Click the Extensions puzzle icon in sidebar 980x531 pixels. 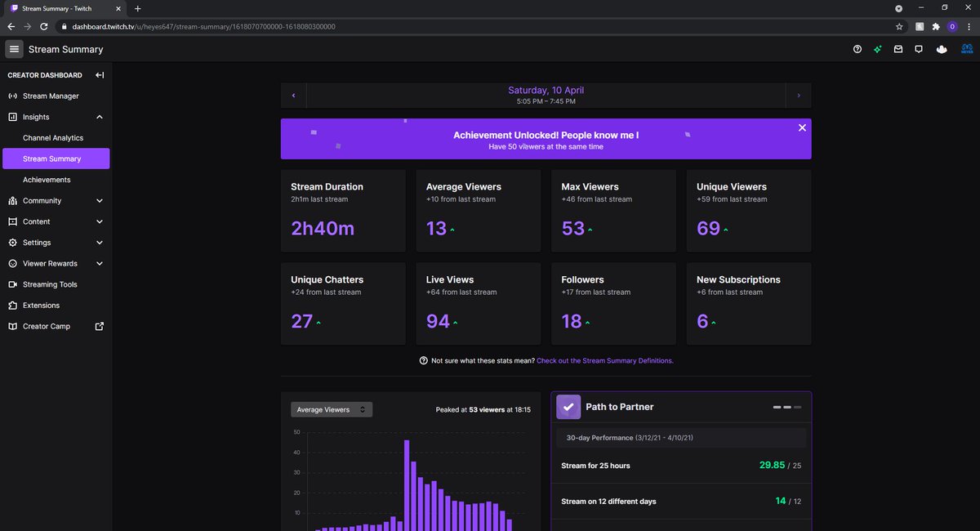[x=13, y=306]
